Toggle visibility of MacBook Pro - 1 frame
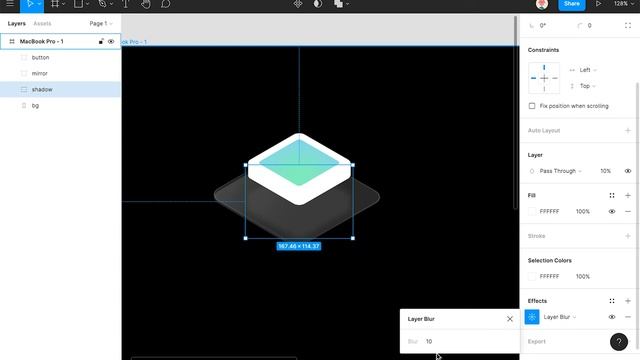The width and height of the screenshot is (640, 360). 111,41
